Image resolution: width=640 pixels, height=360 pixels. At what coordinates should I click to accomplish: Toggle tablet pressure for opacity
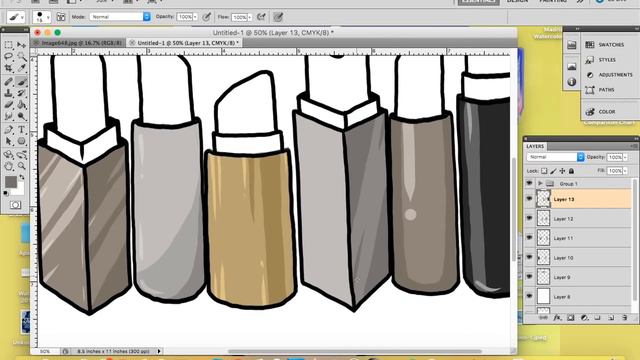click(x=207, y=17)
